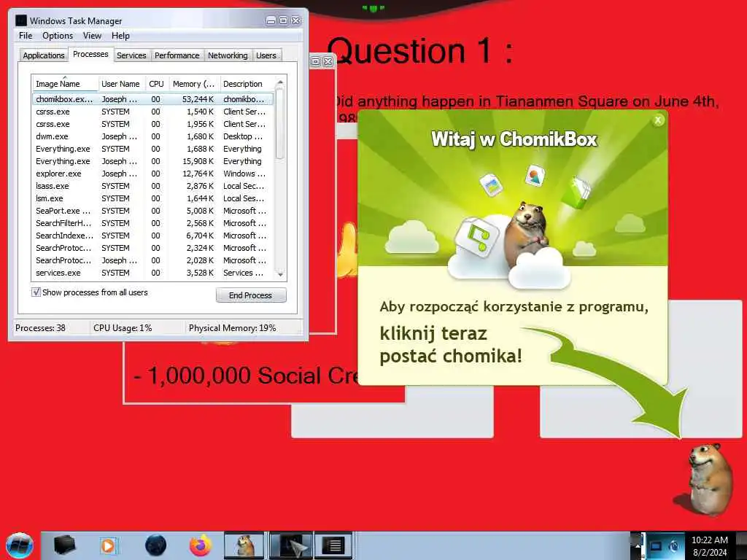
Task: Select Everything.exe row using 15,908 K
Action: point(153,161)
